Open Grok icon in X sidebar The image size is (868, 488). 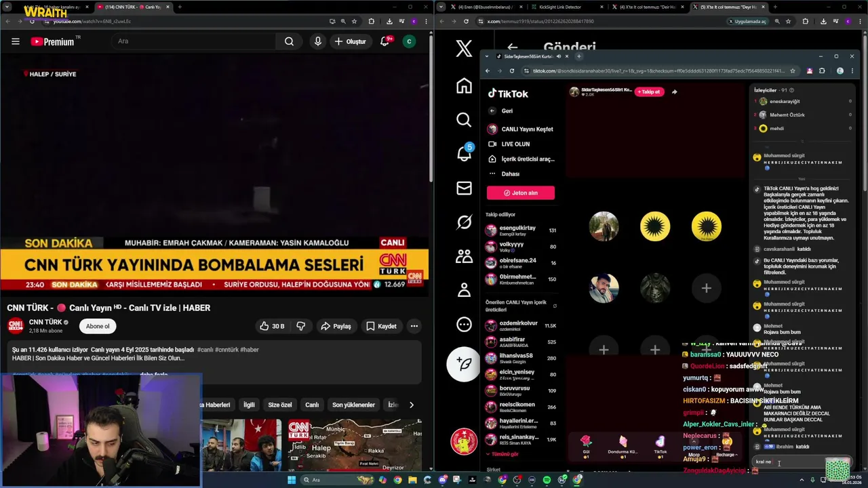coord(464,222)
